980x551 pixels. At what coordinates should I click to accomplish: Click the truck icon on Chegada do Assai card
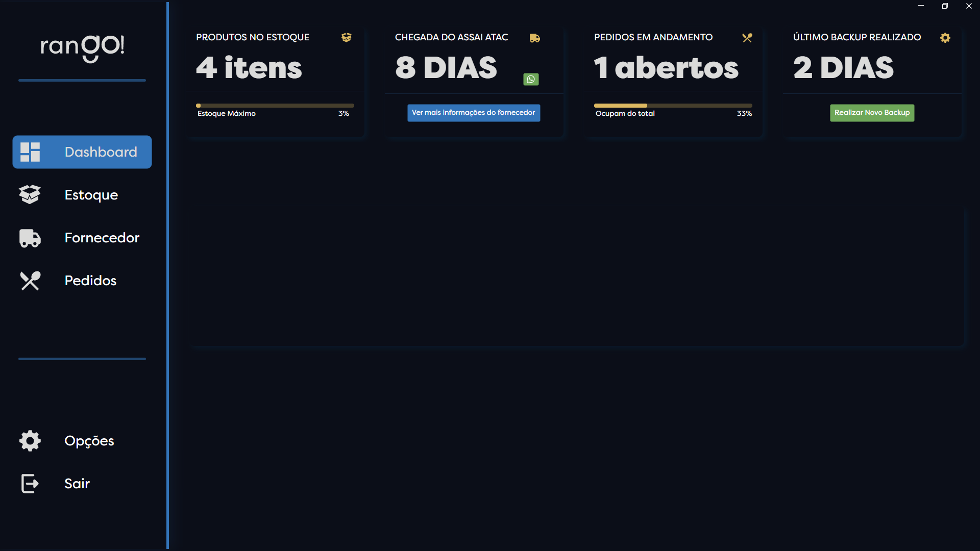[535, 37]
